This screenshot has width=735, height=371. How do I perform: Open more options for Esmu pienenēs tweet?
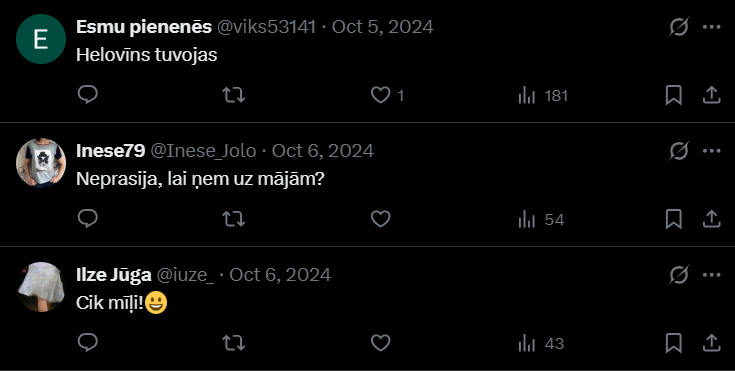(712, 27)
